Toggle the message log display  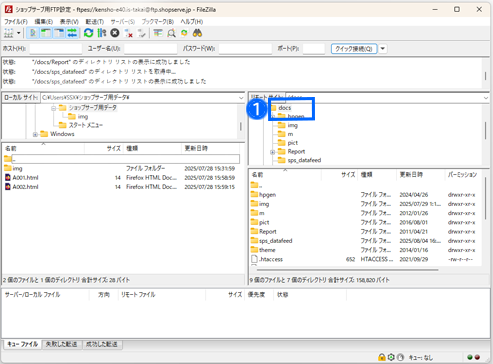point(33,33)
